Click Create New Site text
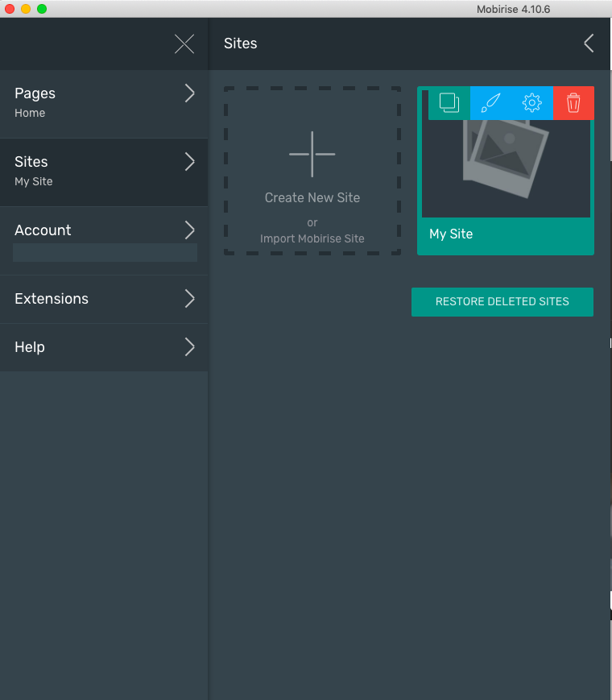The image size is (612, 700). pos(312,197)
